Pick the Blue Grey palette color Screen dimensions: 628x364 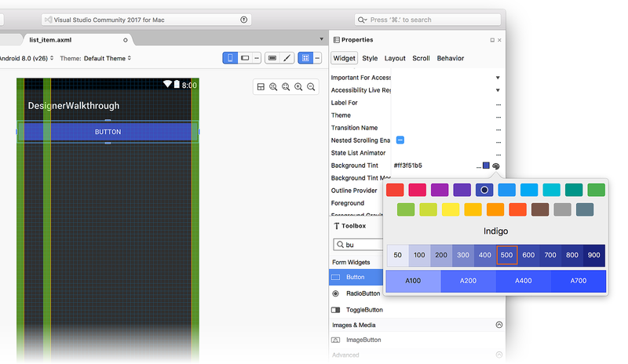585,209
